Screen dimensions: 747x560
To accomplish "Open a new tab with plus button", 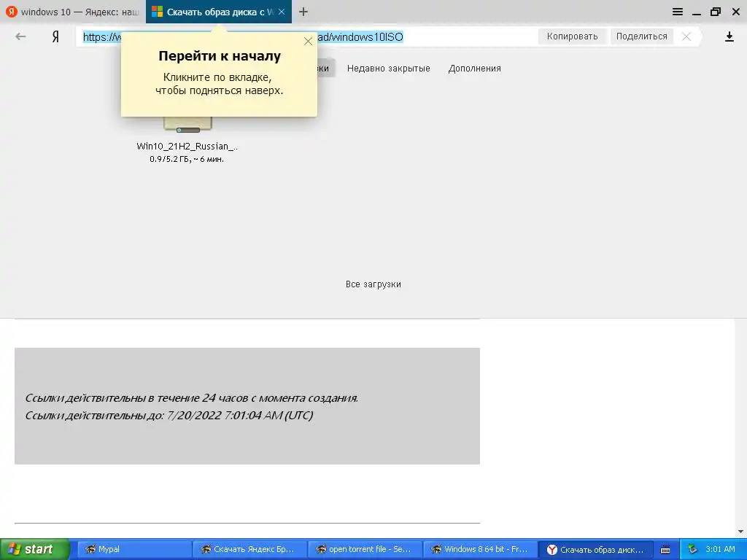I will 303,12.
